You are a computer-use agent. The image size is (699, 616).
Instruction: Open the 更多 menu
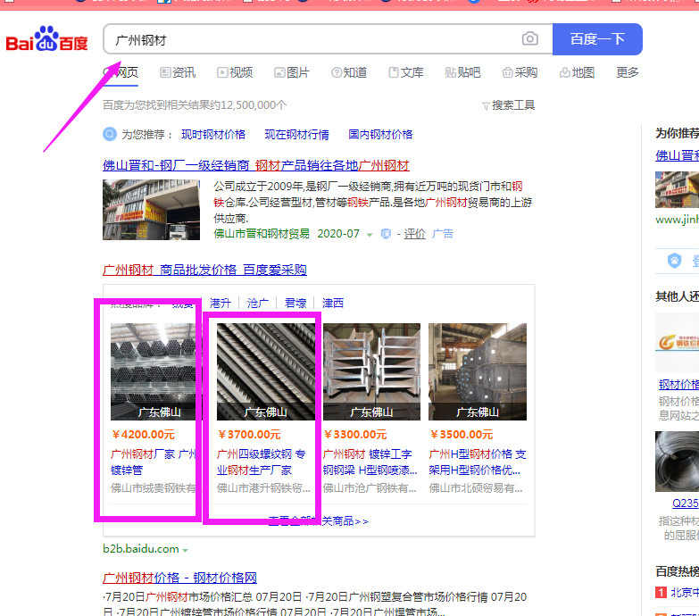point(628,72)
